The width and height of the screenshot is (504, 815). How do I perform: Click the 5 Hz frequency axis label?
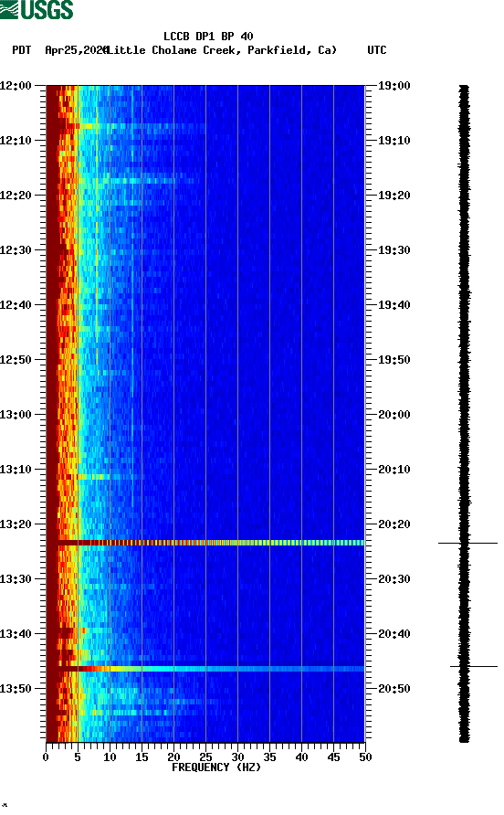[x=78, y=757]
